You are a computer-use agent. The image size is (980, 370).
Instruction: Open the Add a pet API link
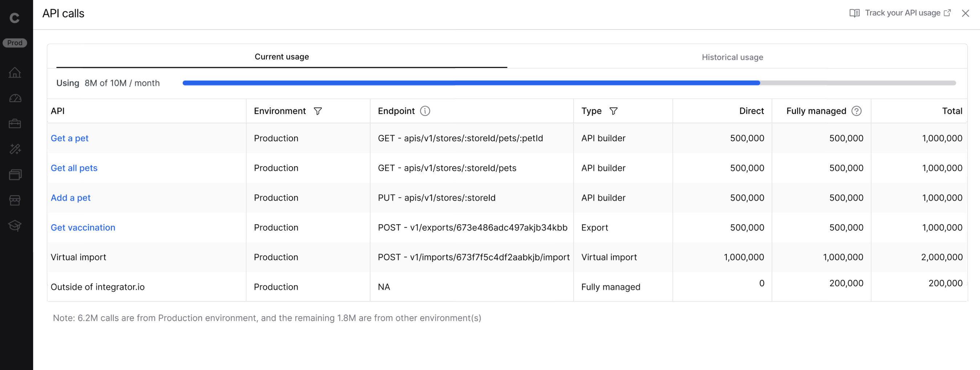point(71,198)
